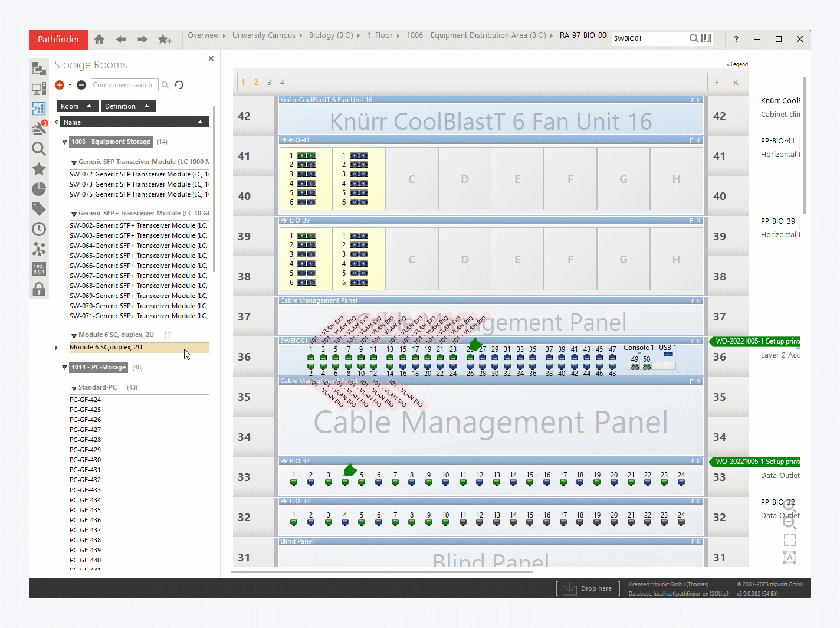Click the Home icon in the toolbar
840x628 pixels.
(99, 40)
